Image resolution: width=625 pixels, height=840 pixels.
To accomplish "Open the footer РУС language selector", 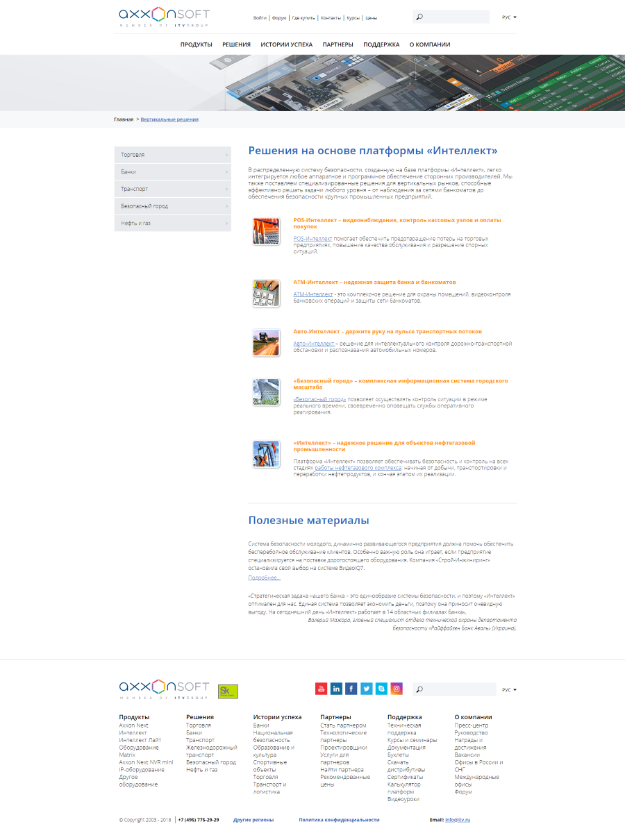I will tap(509, 690).
